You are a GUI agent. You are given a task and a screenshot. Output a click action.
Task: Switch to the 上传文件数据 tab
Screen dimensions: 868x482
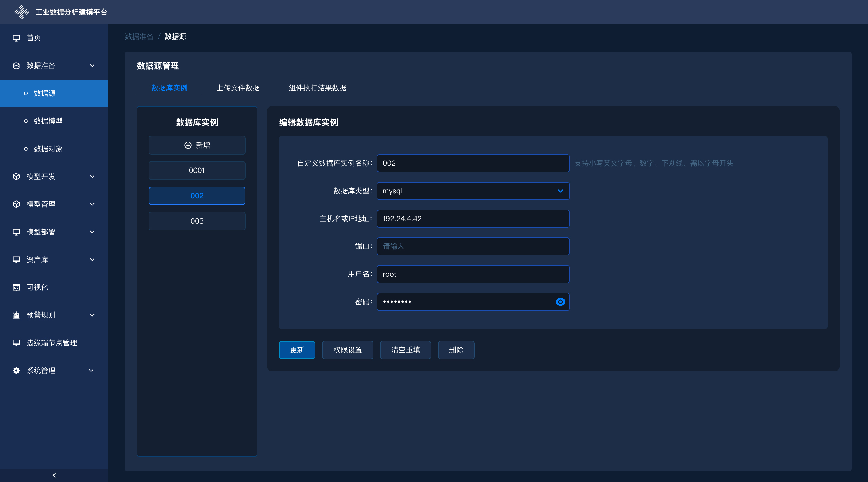click(x=238, y=88)
